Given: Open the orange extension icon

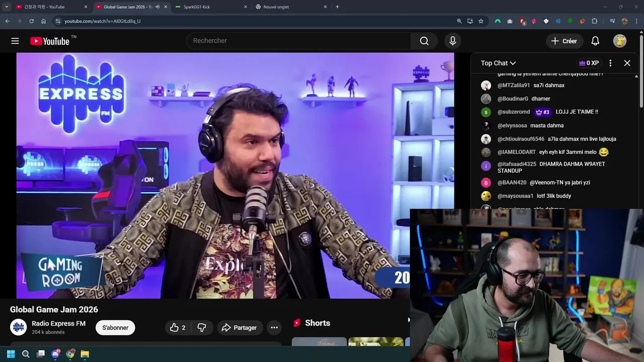Looking at the screenshot, I should tap(582, 21).
